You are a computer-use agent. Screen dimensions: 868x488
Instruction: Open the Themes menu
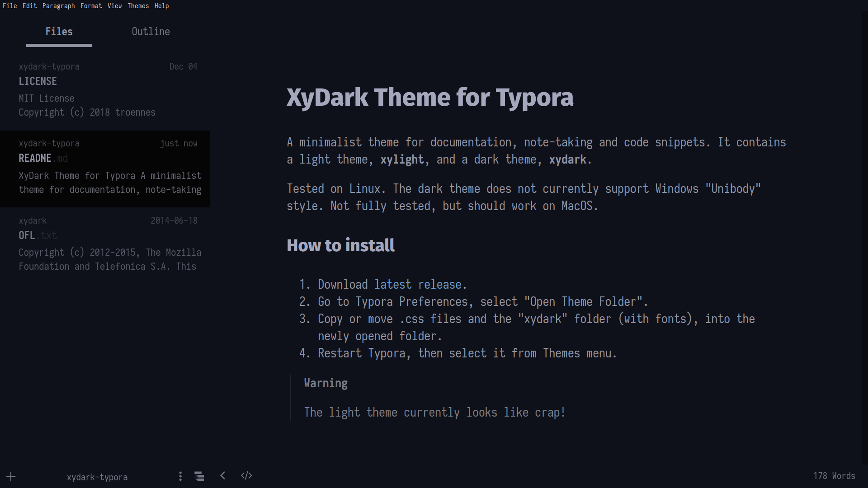pos(138,6)
